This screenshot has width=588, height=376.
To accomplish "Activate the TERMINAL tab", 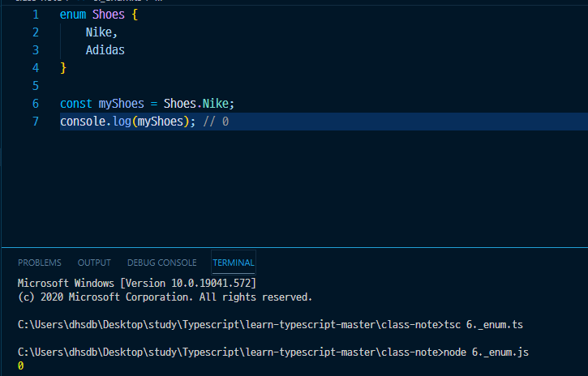I will (x=234, y=263).
